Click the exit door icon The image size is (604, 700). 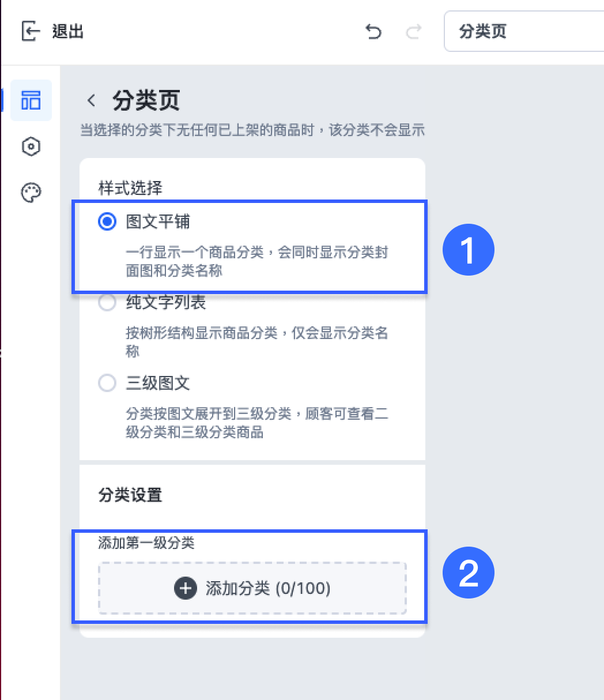click(x=31, y=31)
